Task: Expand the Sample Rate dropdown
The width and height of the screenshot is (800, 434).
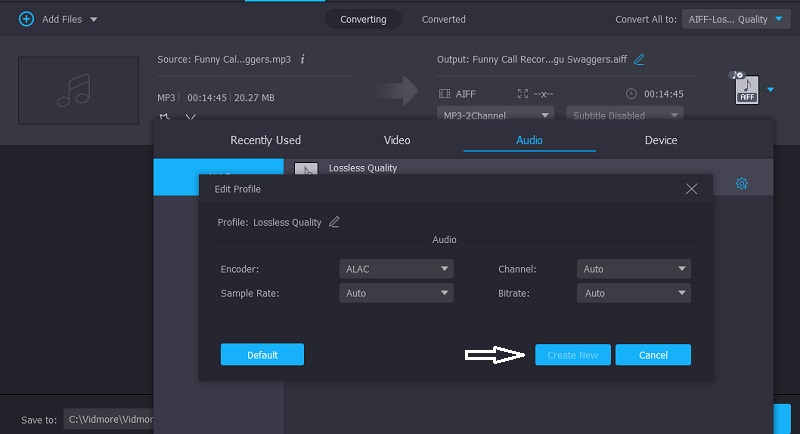Action: point(396,293)
